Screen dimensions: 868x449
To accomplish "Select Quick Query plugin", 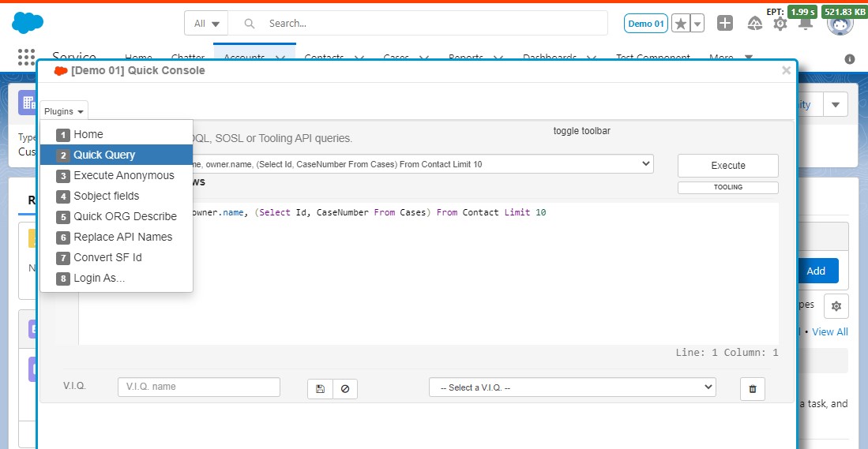I will (x=116, y=155).
